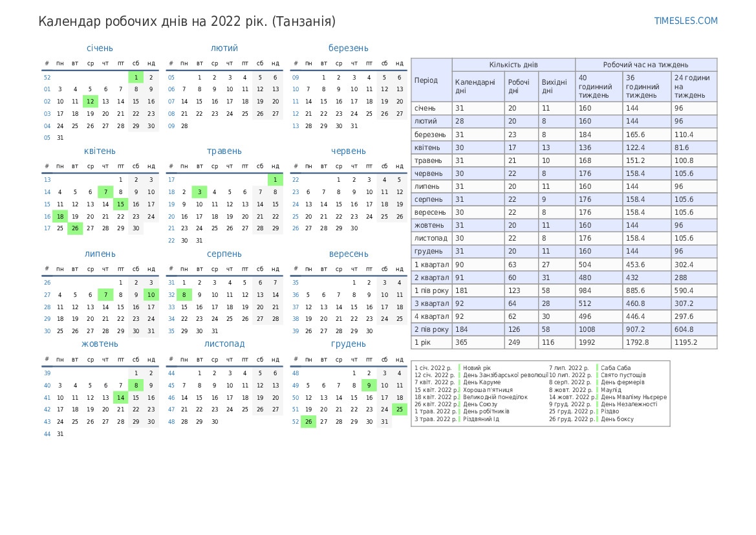Open the TIMESLES.COM link
The width and height of the screenshot is (756, 535).
(686, 21)
